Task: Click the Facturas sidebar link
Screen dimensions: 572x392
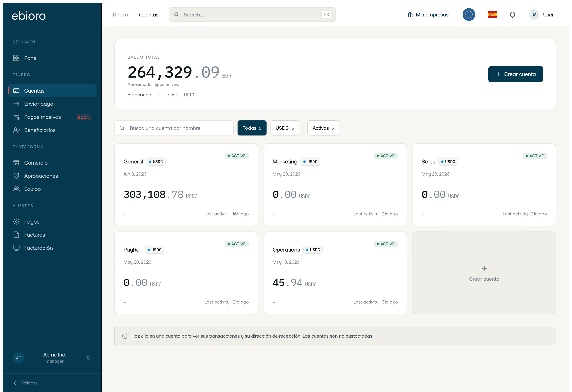Action: click(52, 235)
